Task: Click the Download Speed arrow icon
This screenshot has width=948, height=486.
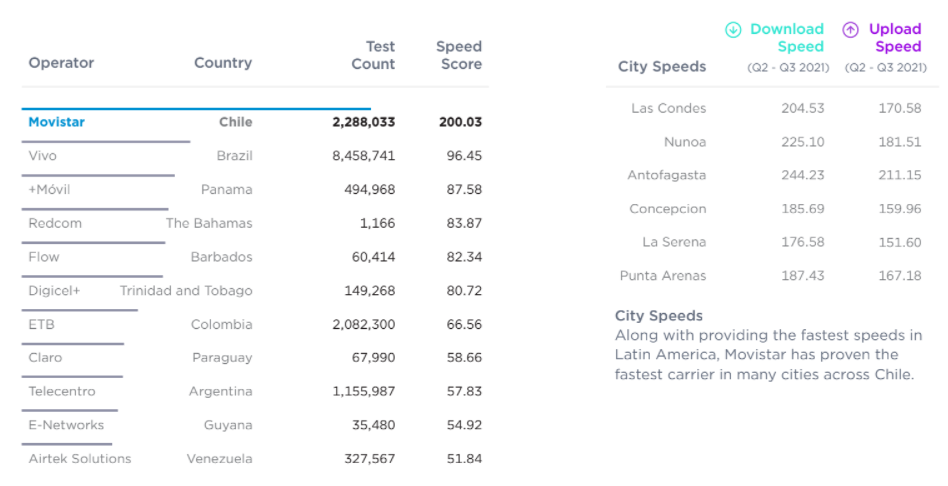Action: [x=733, y=30]
